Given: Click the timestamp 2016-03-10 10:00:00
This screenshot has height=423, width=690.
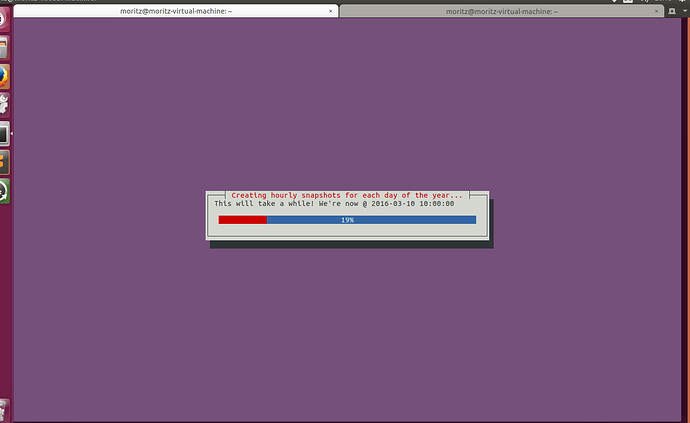Looking at the screenshot, I should coord(412,203).
